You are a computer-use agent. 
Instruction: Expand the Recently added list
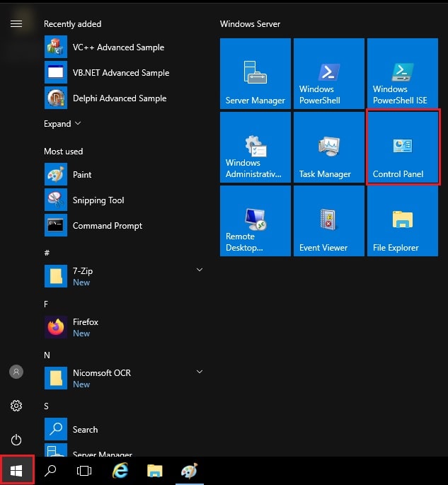pos(62,124)
